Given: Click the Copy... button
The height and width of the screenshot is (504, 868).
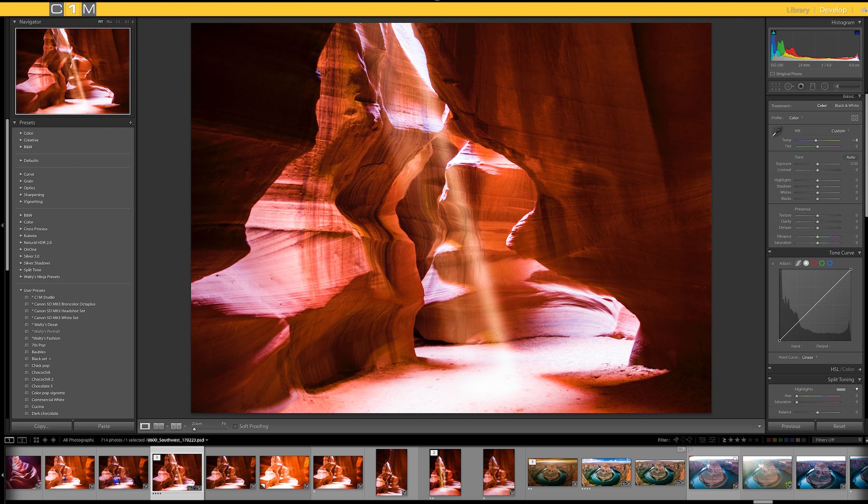Looking at the screenshot, I should 41,426.
